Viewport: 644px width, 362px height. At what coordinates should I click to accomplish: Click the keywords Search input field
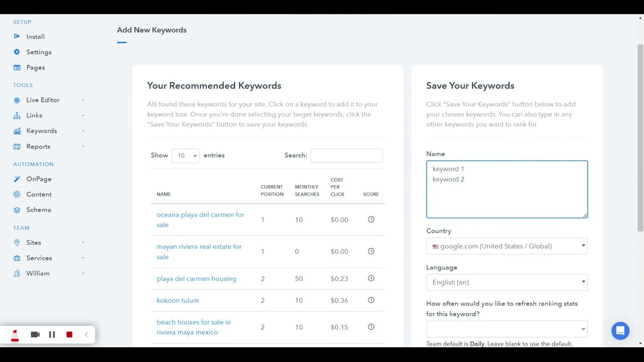[347, 156]
